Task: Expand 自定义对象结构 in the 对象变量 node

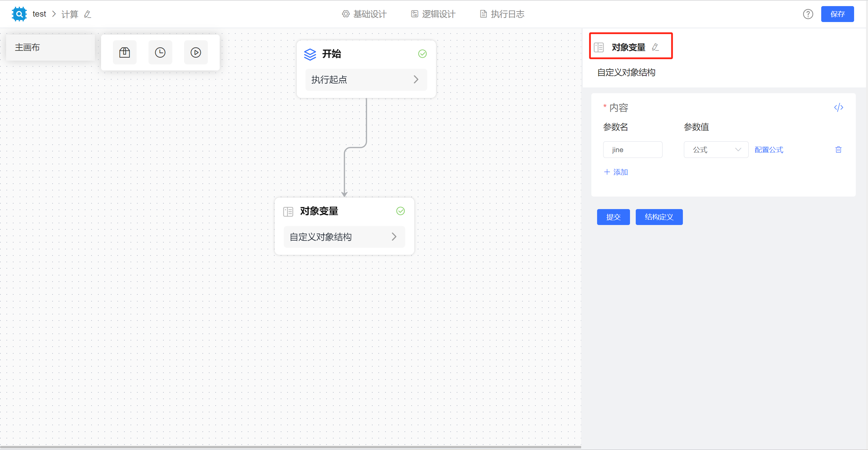Action: [344, 237]
